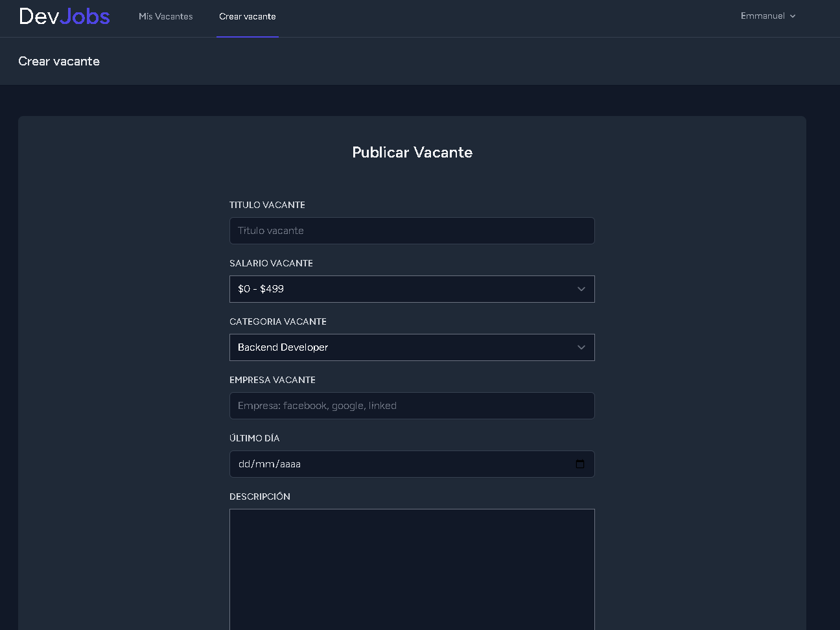Navigate to Mis Vacantes
Image resolution: width=840 pixels, height=630 pixels.
[x=166, y=16]
